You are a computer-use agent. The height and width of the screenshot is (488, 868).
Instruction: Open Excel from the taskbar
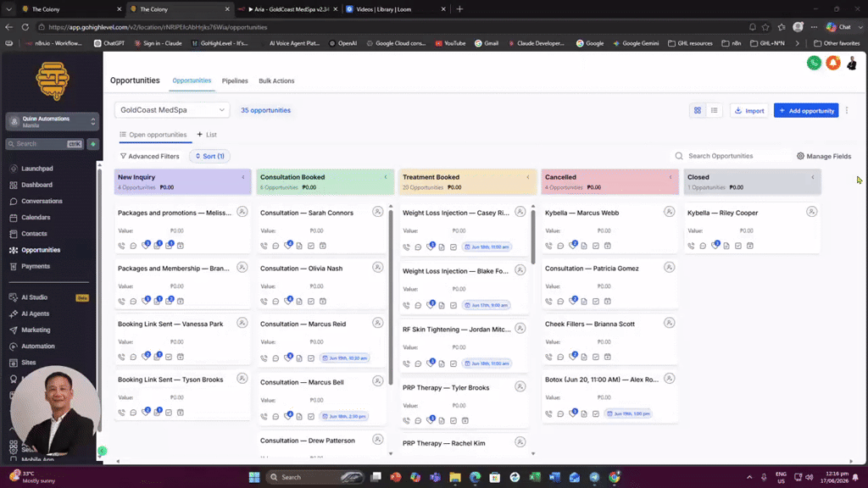pos(535,477)
